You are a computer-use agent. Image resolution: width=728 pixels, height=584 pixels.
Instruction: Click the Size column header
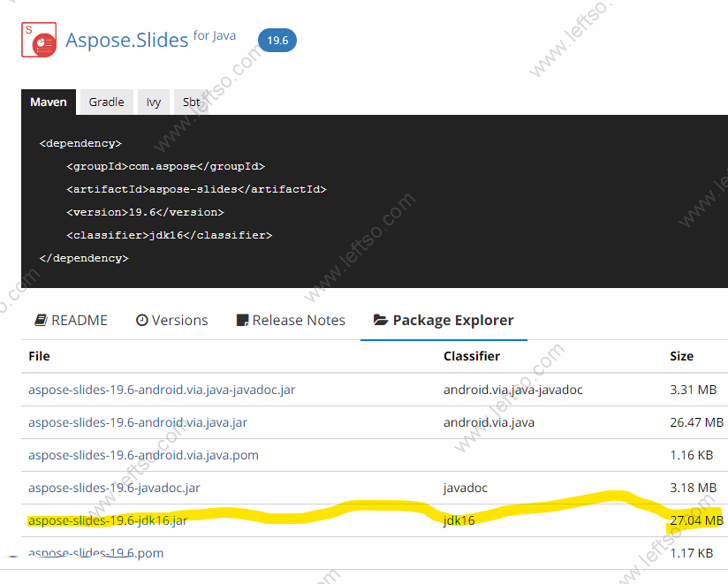pyautogui.click(x=681, y=356)
